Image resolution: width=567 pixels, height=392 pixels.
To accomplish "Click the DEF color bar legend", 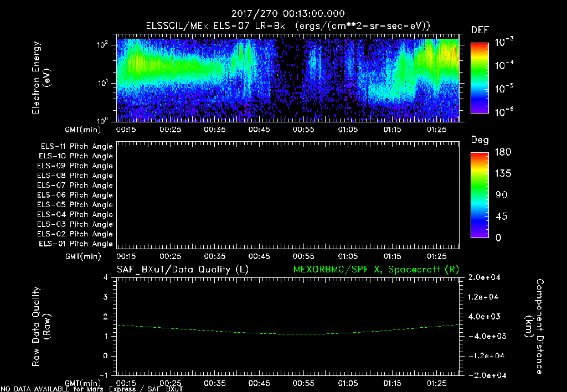I will point(480,78).
